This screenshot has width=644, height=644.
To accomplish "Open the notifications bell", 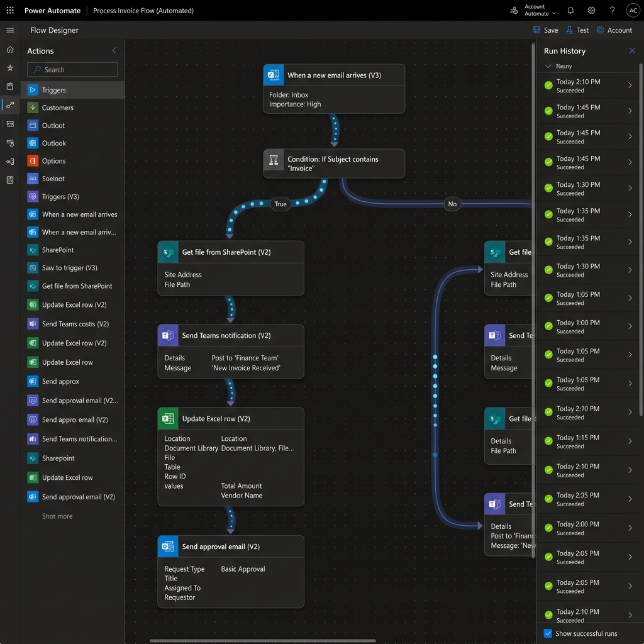I will [x=570, y=10].
